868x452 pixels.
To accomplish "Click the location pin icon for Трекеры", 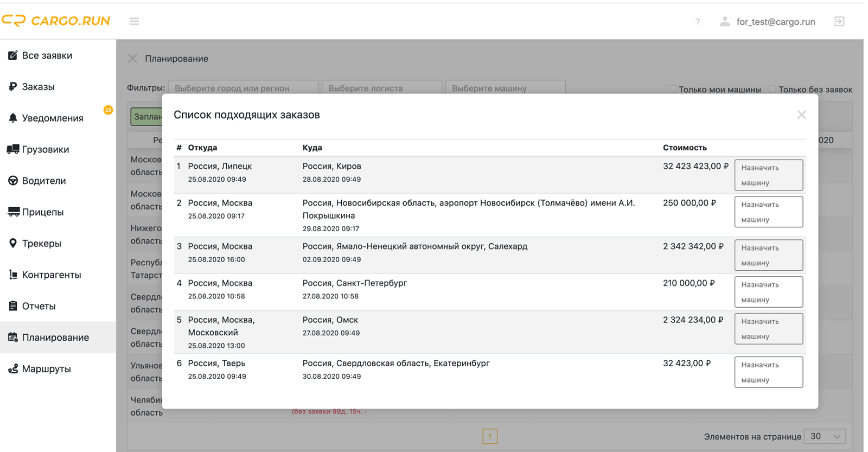I will pos(13,243).
